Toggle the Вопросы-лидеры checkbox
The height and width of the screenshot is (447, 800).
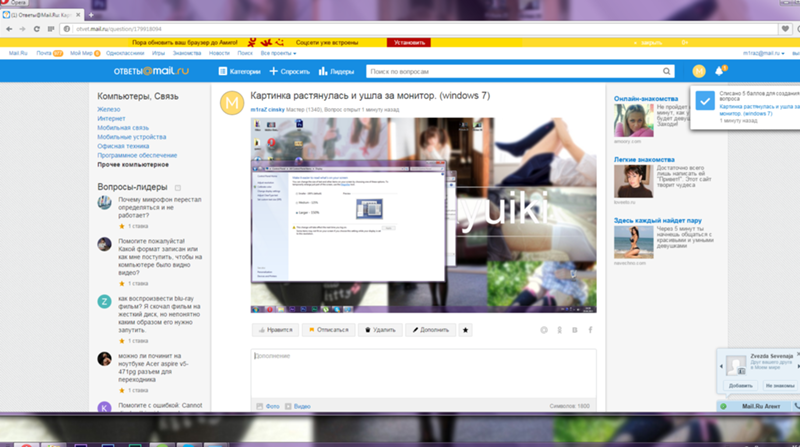pos(178,188)
